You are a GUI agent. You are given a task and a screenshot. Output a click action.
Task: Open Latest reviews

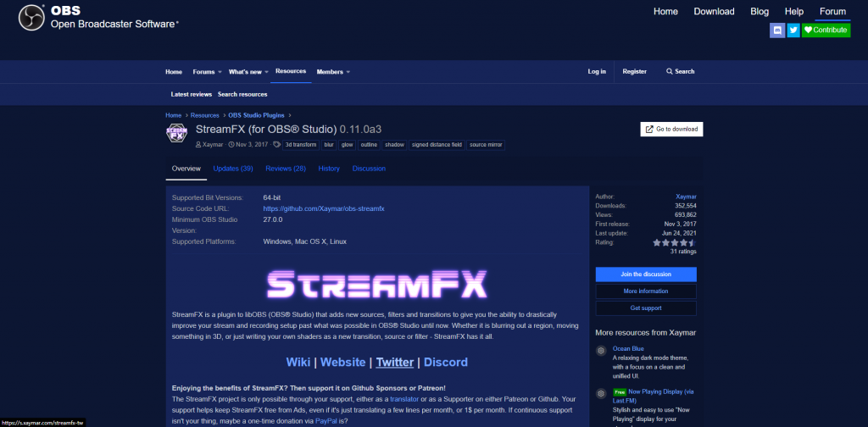(192, 95)
